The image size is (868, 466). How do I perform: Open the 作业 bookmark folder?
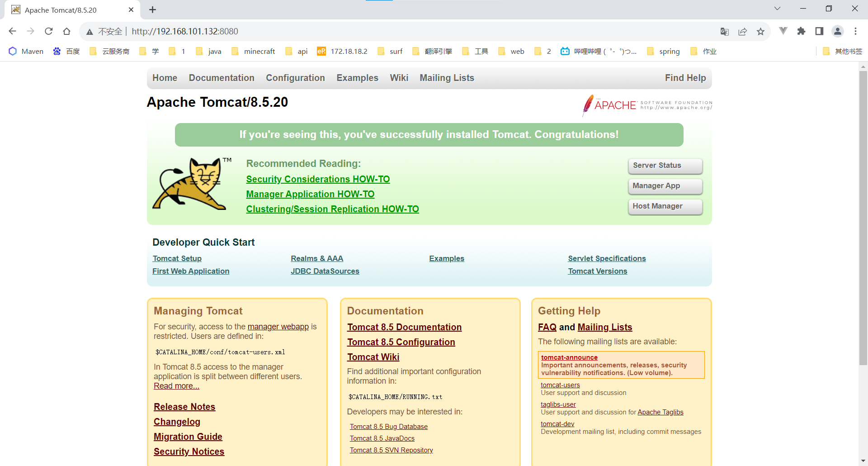click(703, 51)
